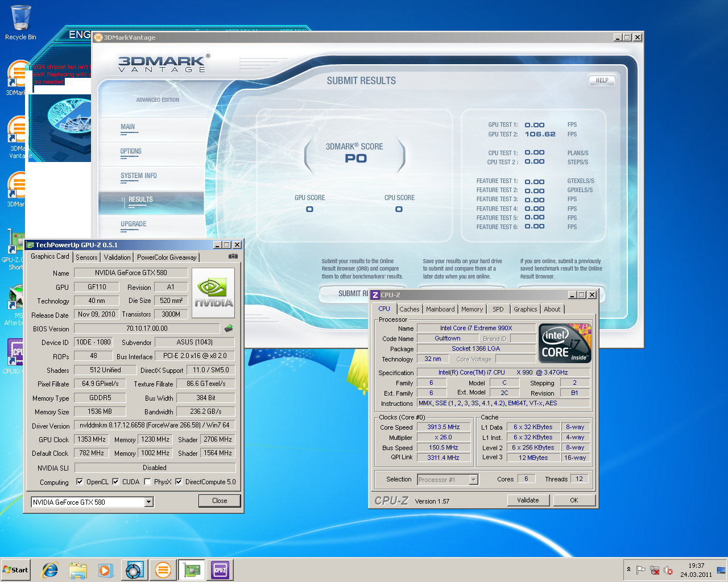Open OPTIONS section in 3DMark Vantage
The width and height of the screenshot is (728, 582).
click(x=151, y=153)
